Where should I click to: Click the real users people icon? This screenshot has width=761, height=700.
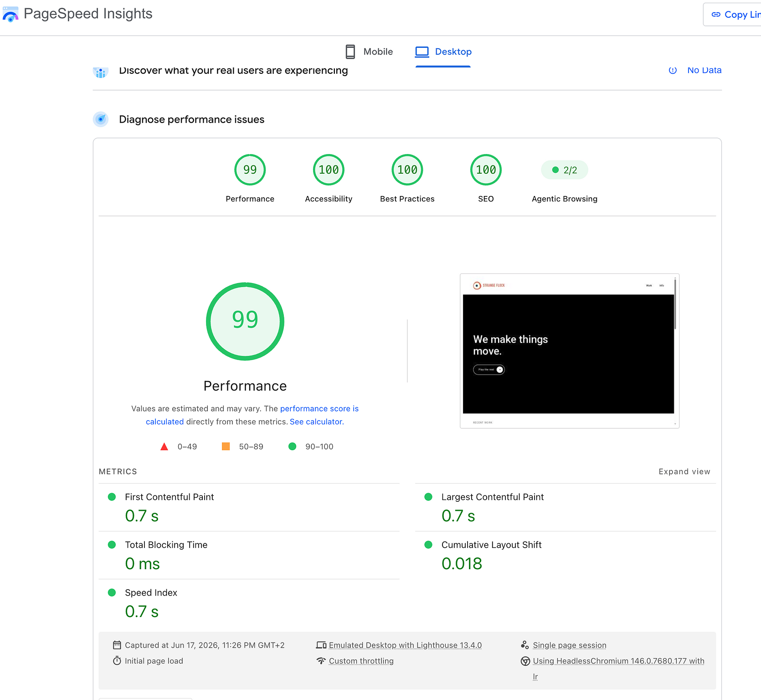(101, 72)
